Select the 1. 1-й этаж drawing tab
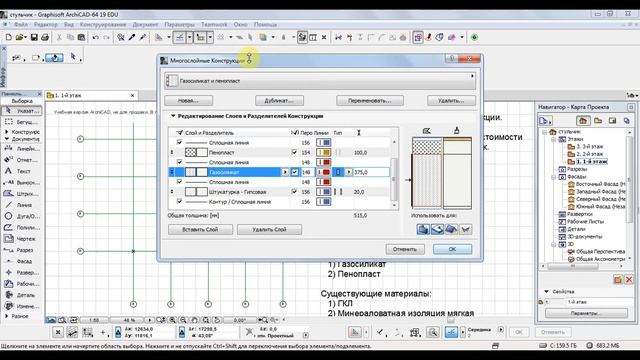 coord(91,96)
